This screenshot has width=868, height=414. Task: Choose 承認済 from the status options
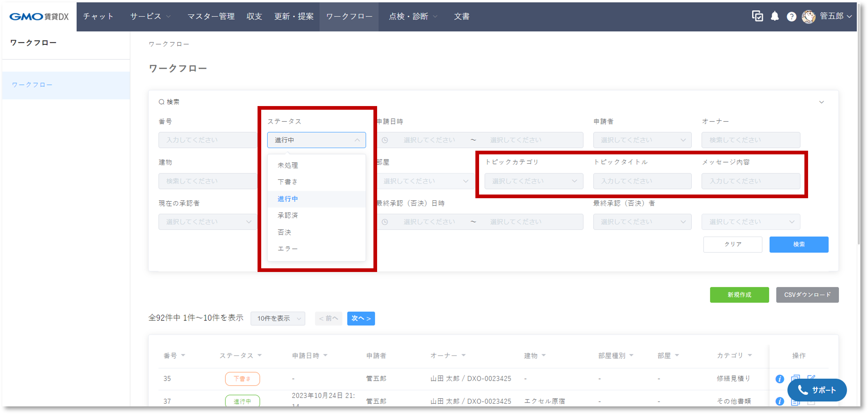[x=288, y=216]
